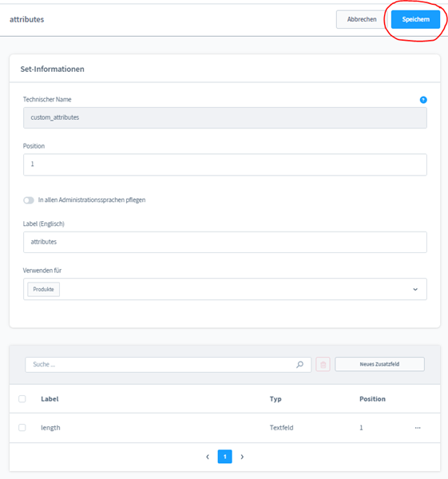Open the three-dot menu for length row
The height and width of the screenshot is (479, 448).
pyautogui.click(x=418, y=428)
